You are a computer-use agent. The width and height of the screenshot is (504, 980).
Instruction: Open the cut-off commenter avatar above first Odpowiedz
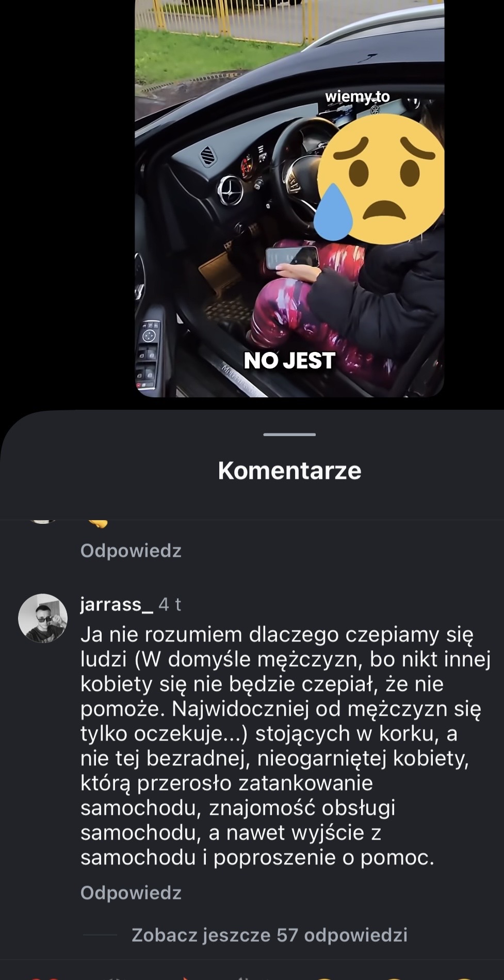pyautogui.click(x=43, y=522)
